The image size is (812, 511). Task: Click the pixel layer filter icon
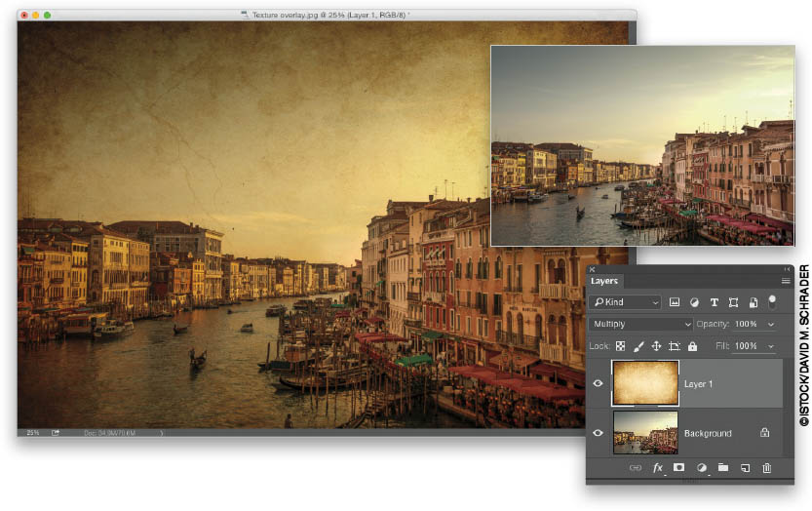point(675,303)
